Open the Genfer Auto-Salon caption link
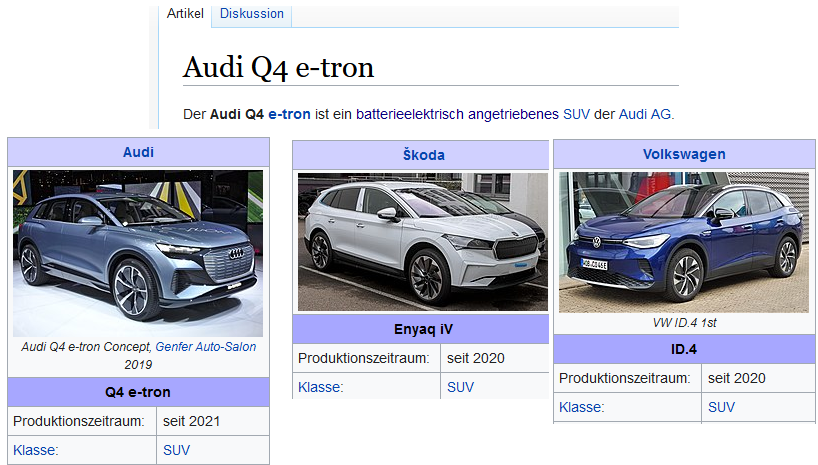Viewport: 818px width, 465px height. (206, 347)
